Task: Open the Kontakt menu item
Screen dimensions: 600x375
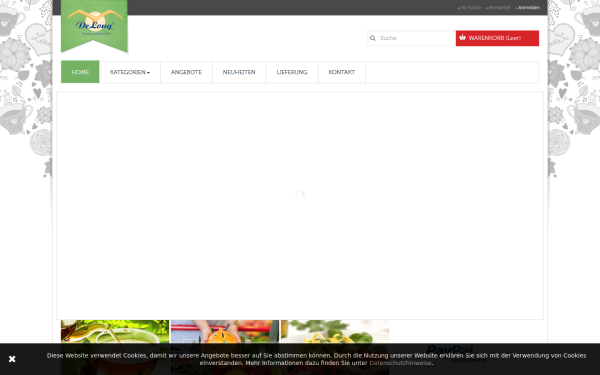Action: tap(342, 72)
